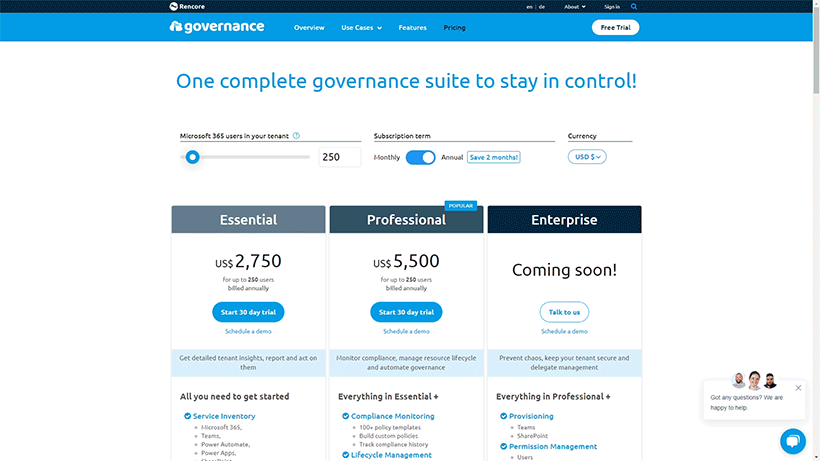Click the Enterprise plan header
This screenshot has height=461, width=820.
click(x=564, y=220)
